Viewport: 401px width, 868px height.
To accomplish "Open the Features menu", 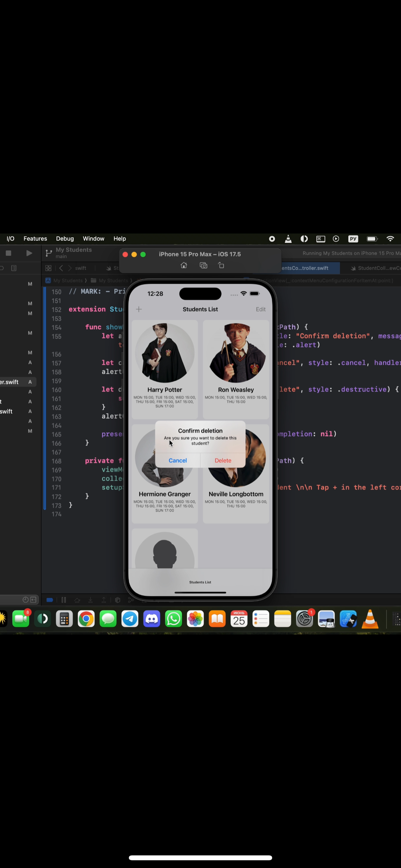I will click(x=35, y=239).
